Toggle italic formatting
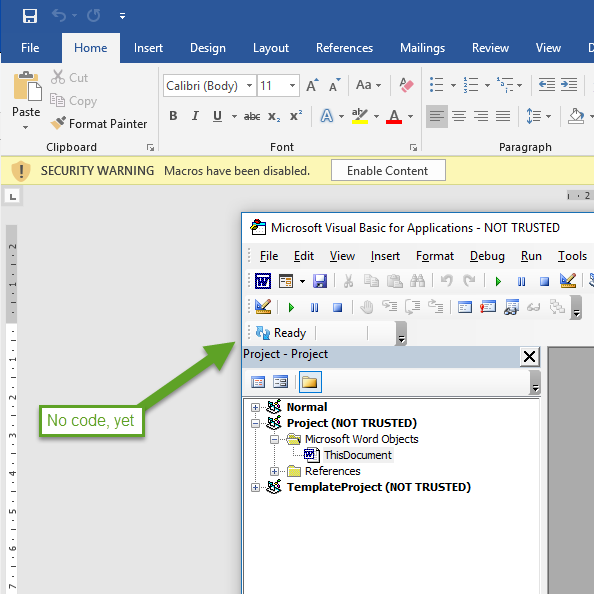The width and height of the screenshot is (594, 594). pyautogui.click(x=195, y=116)
